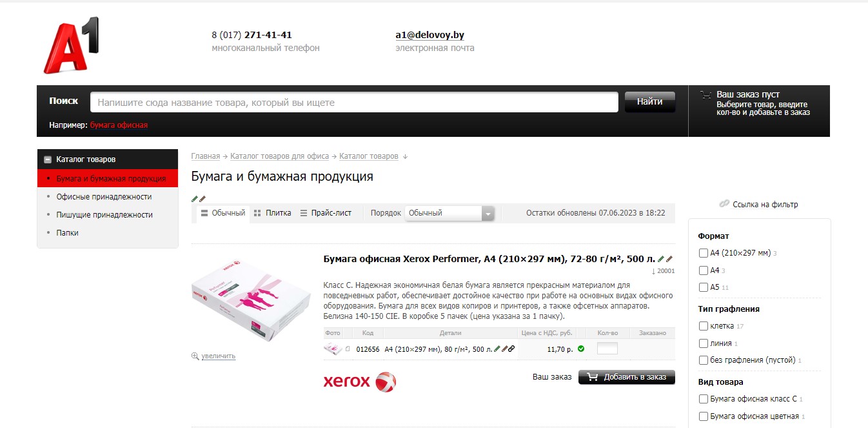The height and width of the screenshot is (428, 868).
Task: Expand the breadcrumb arrow after 'Каталог товаров'
Action: click(405, 156)
